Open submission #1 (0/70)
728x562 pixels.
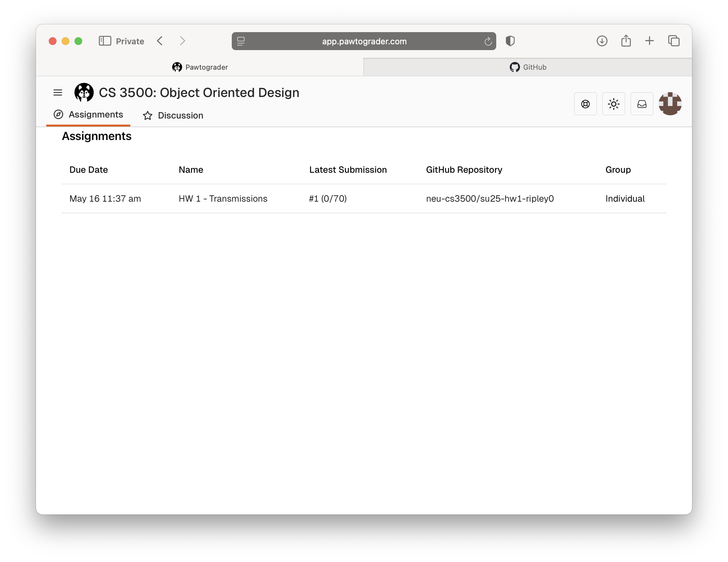328,199
